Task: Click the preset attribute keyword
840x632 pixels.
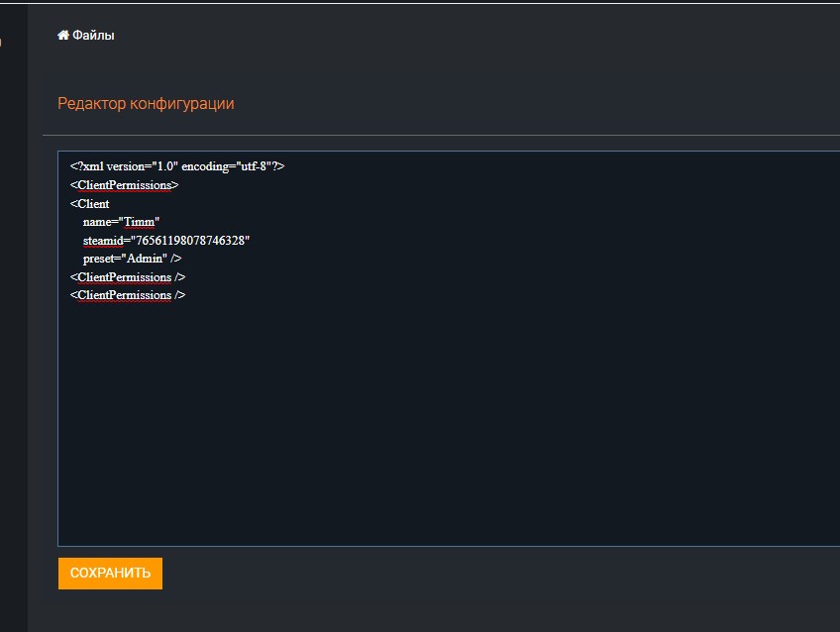Action: 101,259
